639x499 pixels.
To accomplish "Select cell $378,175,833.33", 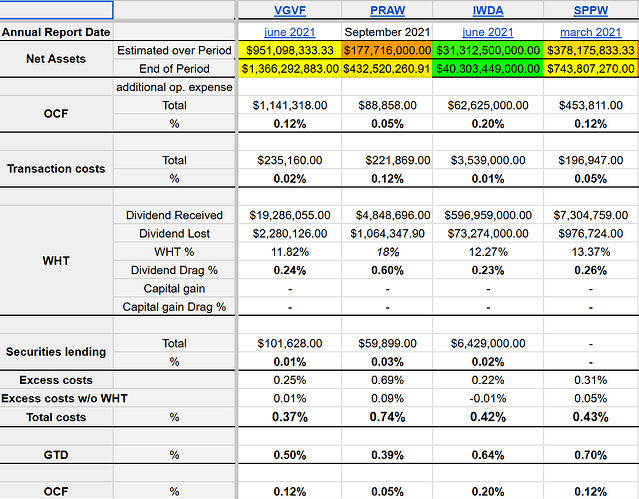I will tap(591, 50).
